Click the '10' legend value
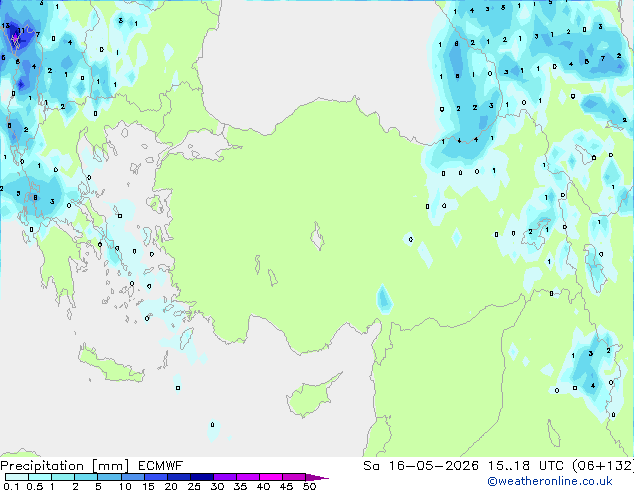 click(125, 486)
